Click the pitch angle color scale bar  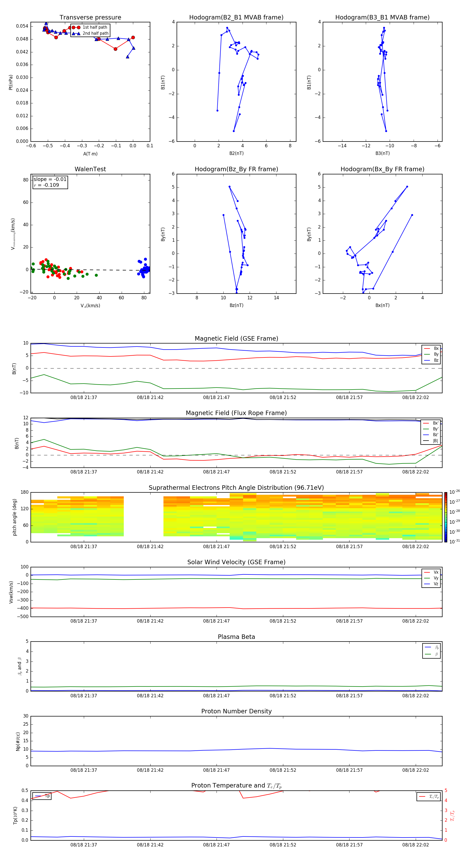tap(445, 517)
